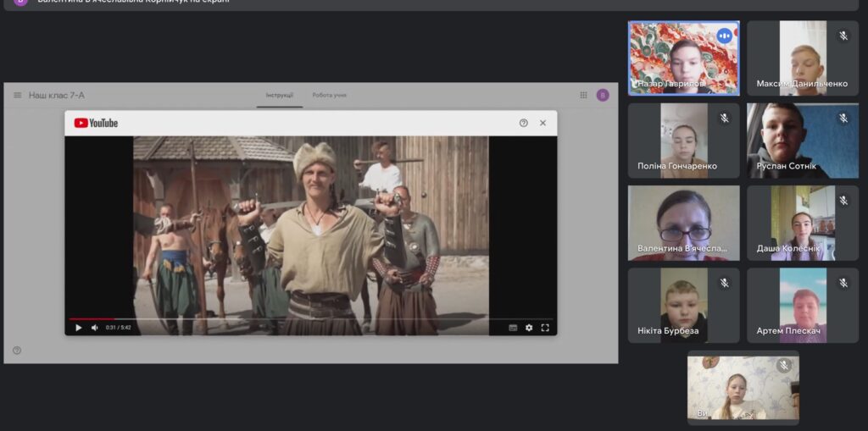Switch to the Робота учня tab
The height and width of the screenshot is (431, 868).
click(330, 95)
